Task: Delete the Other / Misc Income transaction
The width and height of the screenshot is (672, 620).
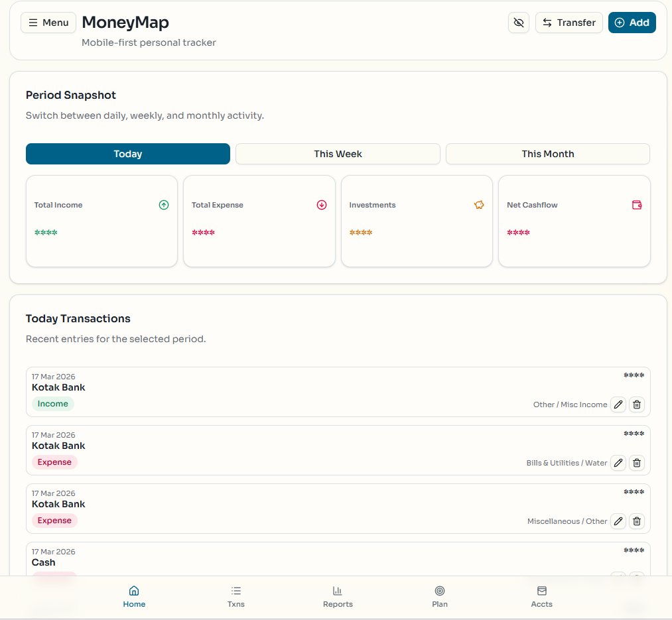Action: (637, 404)
